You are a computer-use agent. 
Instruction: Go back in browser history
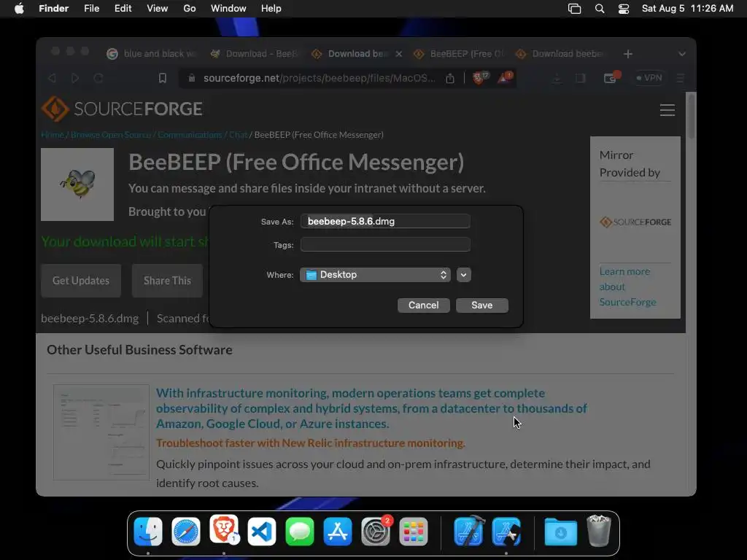tap(52, 78)
